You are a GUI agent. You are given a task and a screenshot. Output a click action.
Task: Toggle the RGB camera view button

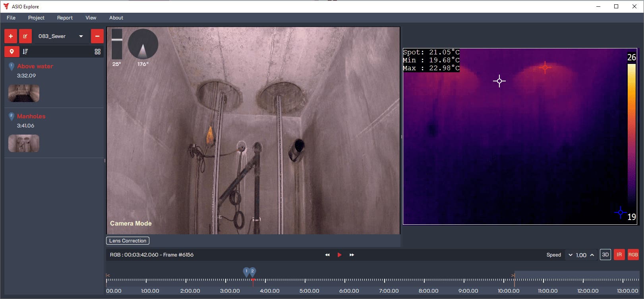(633, 255)
